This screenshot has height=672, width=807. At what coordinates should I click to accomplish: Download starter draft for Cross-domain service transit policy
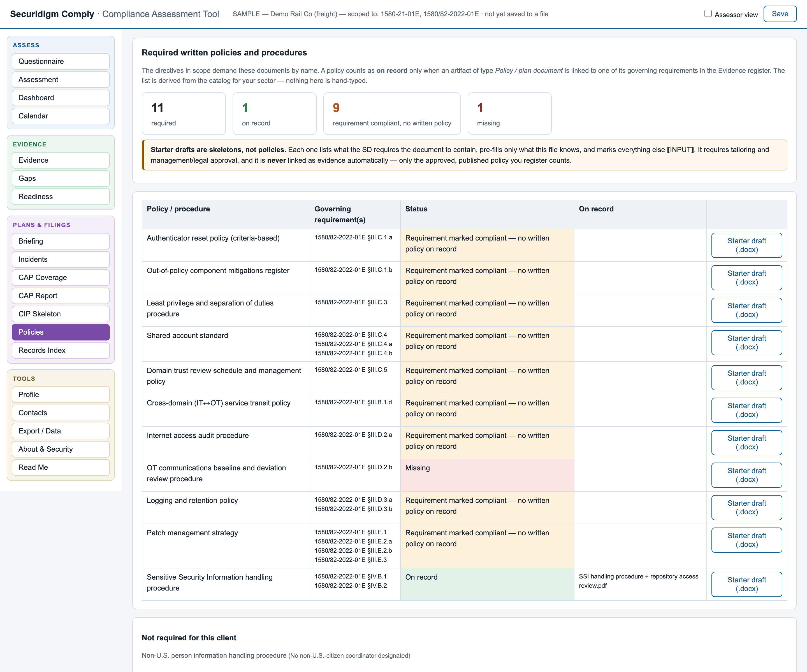747,410
